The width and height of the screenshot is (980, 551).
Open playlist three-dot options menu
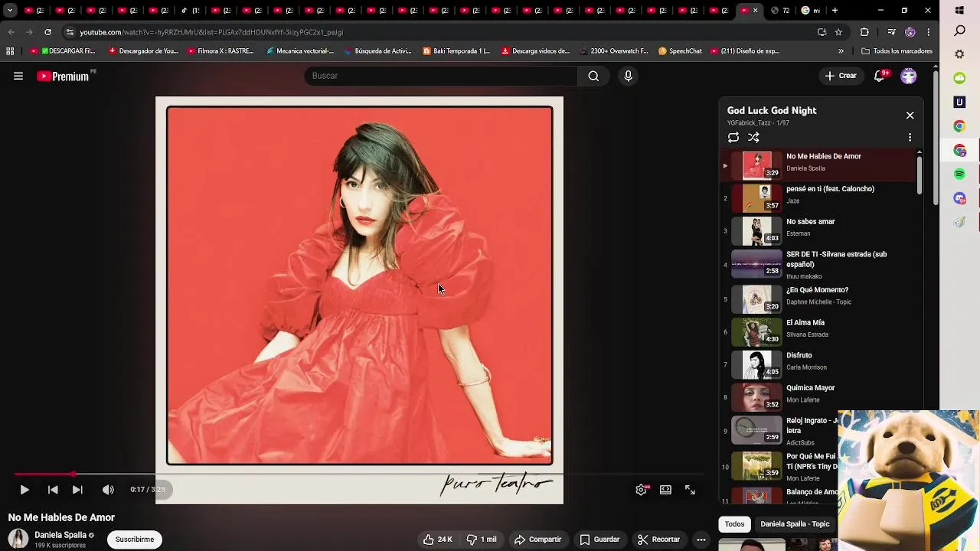[x=910, y=138]
